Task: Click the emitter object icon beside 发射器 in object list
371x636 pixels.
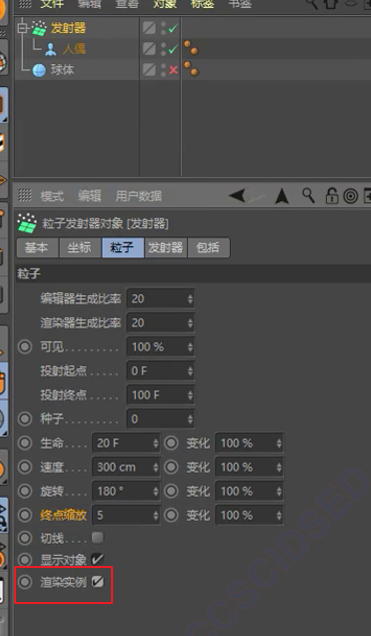Action: coord(39,28)
